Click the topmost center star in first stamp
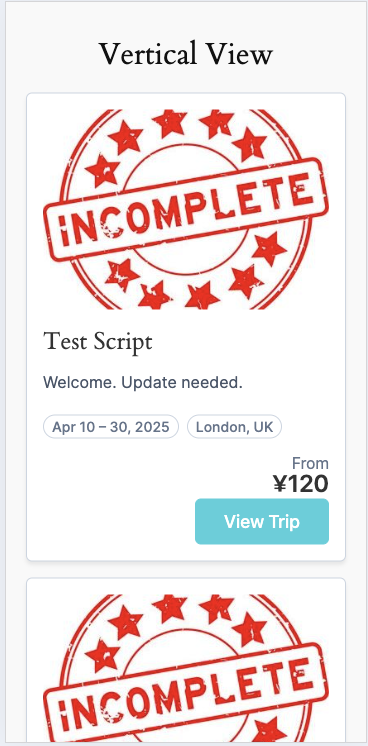Viewport: 368px width, 746px height. point(170,123)
